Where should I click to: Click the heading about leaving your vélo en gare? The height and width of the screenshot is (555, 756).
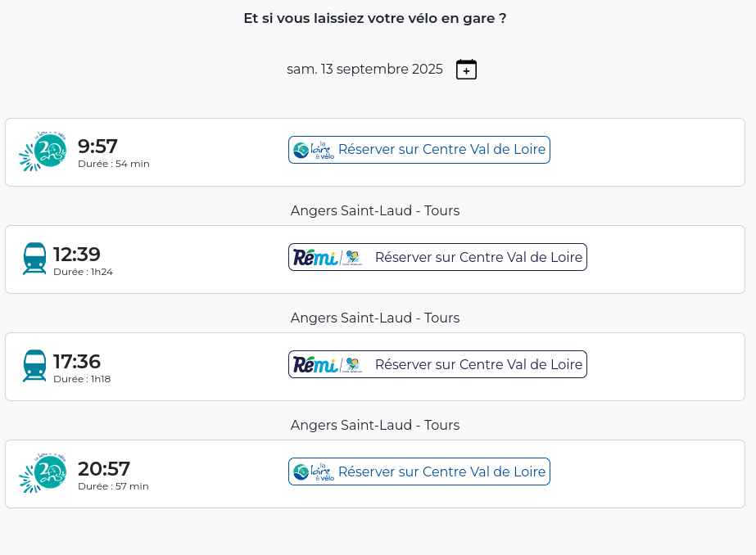click(375, 18)
